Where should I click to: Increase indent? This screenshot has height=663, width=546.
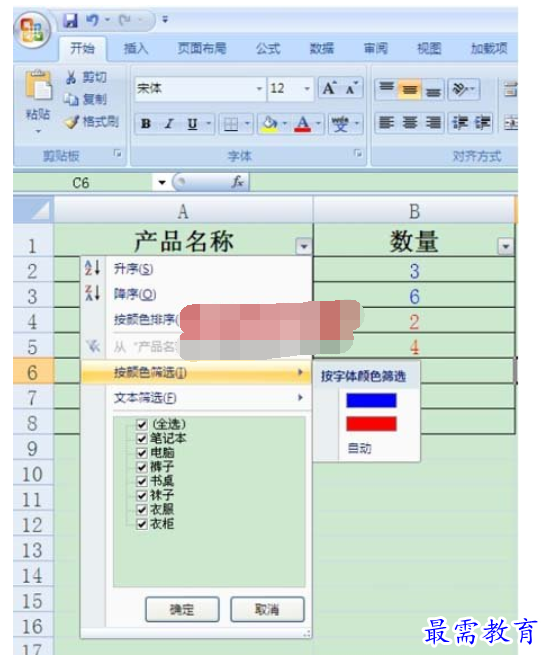[482, 123]
